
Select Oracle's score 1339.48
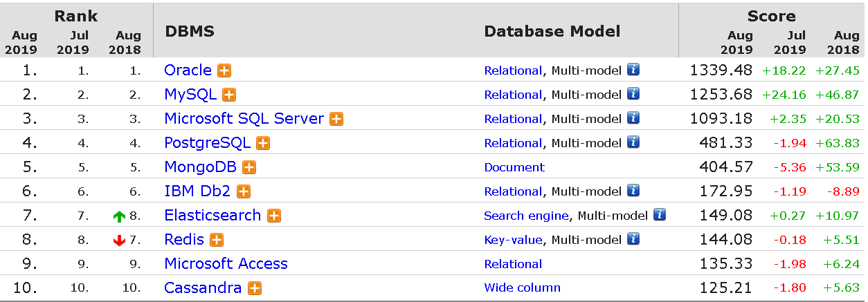click(x=721, y=70)
